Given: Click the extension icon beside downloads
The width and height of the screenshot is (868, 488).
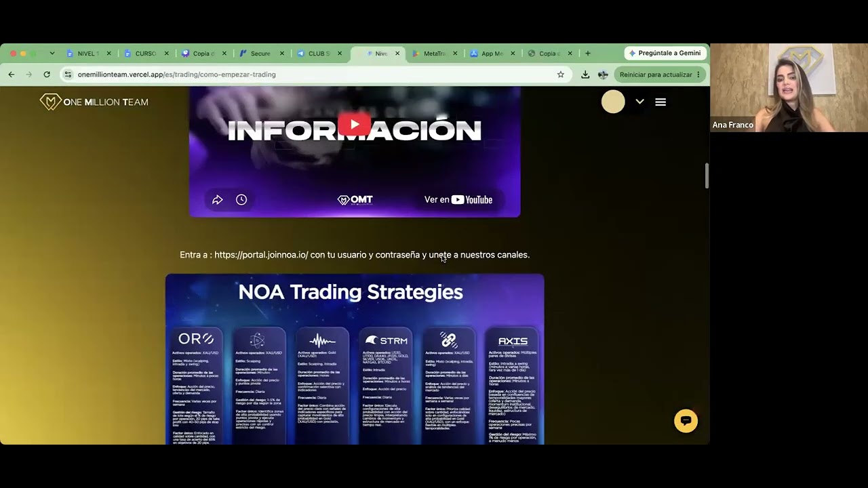Looking at the screenshot, I should 603,75.
